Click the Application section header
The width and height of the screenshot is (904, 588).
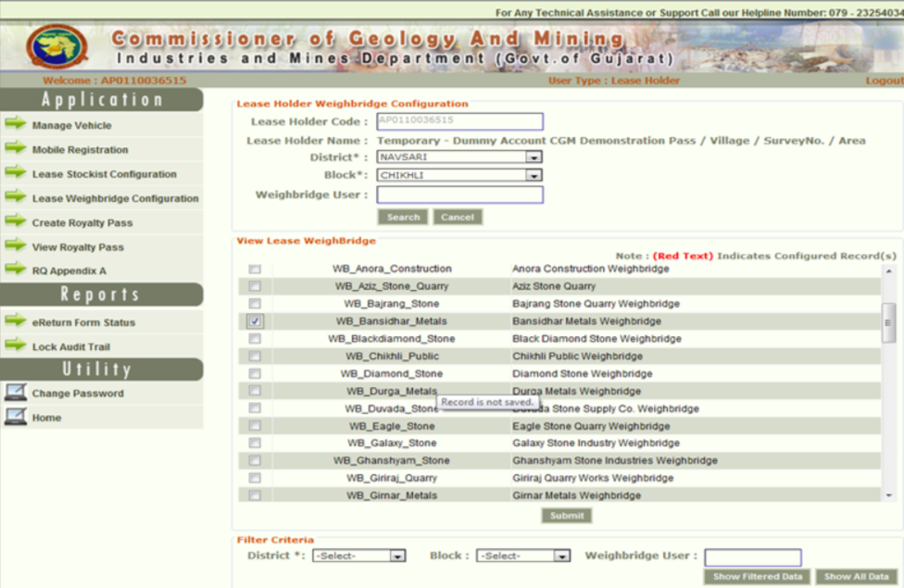[102, 100]
